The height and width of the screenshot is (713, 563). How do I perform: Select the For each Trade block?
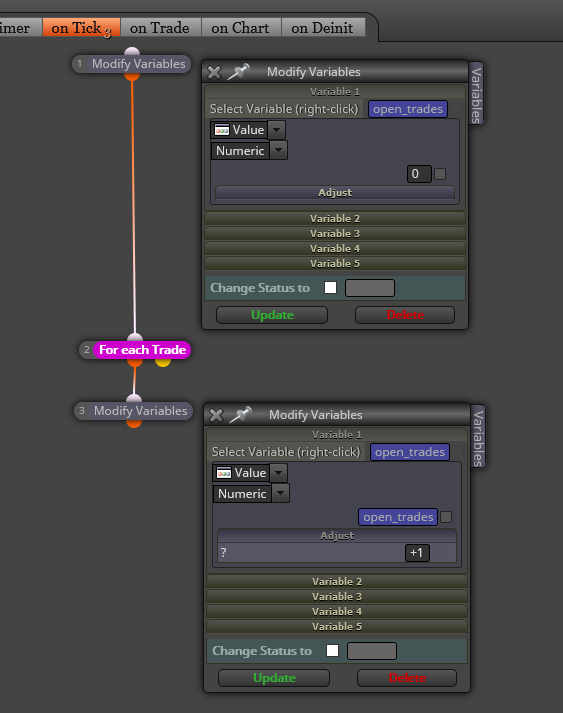click(x=135, y=350)
